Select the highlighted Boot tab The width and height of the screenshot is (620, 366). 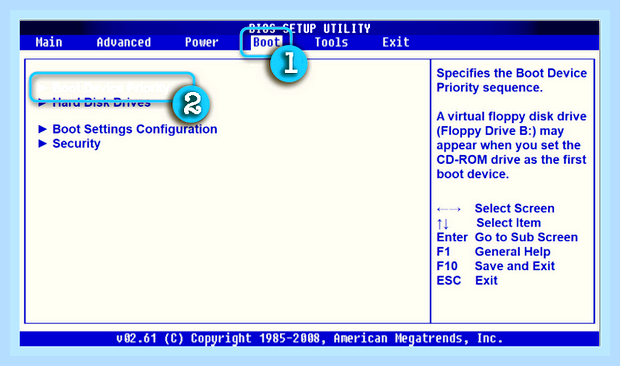click(x=267, y=42)
